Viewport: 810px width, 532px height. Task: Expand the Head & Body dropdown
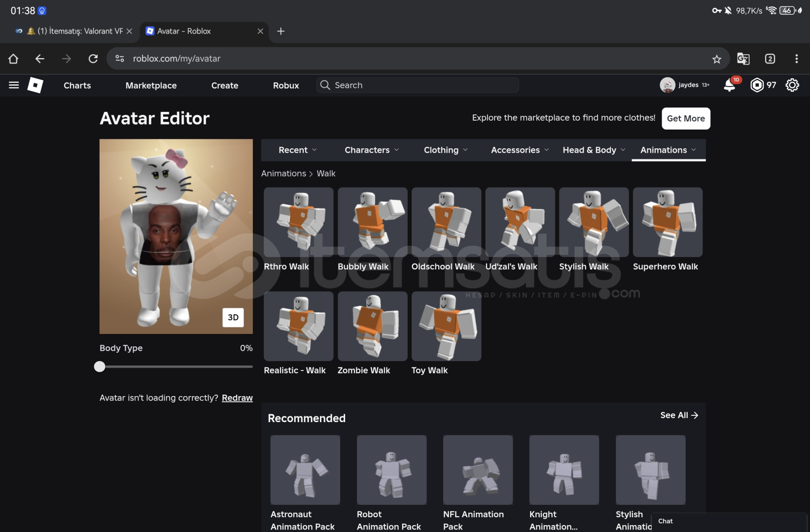click(x=594, y=150)
